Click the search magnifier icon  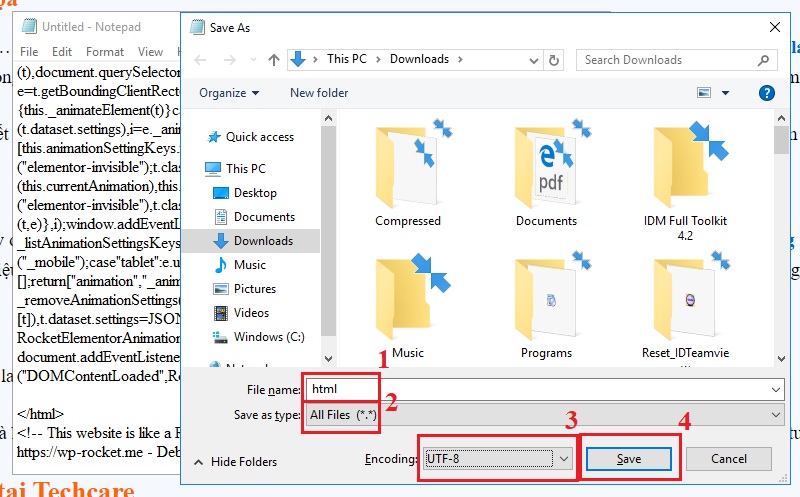[x=763, y=60]
